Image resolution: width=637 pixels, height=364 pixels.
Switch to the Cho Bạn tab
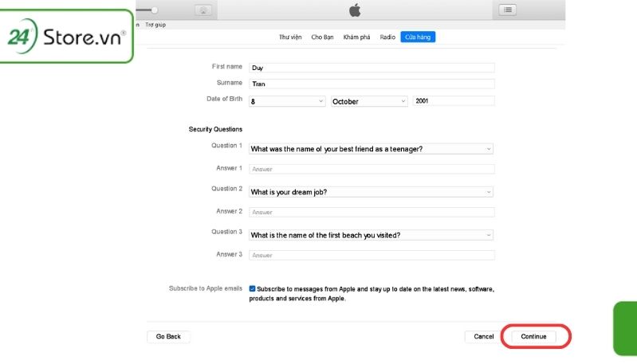(x=322, y=37)
